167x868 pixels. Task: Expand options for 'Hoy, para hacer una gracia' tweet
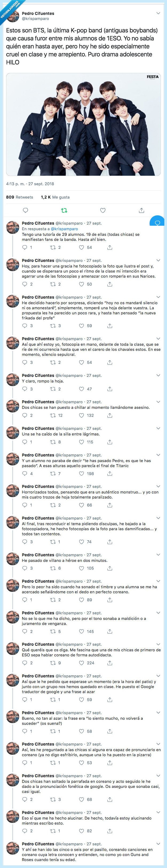pyautogui.click(x=158, y=261)
